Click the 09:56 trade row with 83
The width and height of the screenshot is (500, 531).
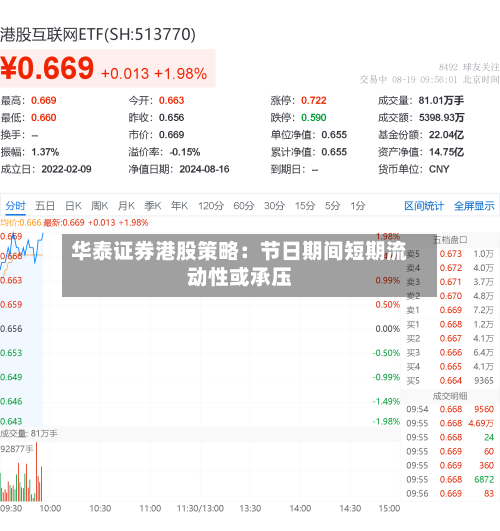click(x=450, y=494)
